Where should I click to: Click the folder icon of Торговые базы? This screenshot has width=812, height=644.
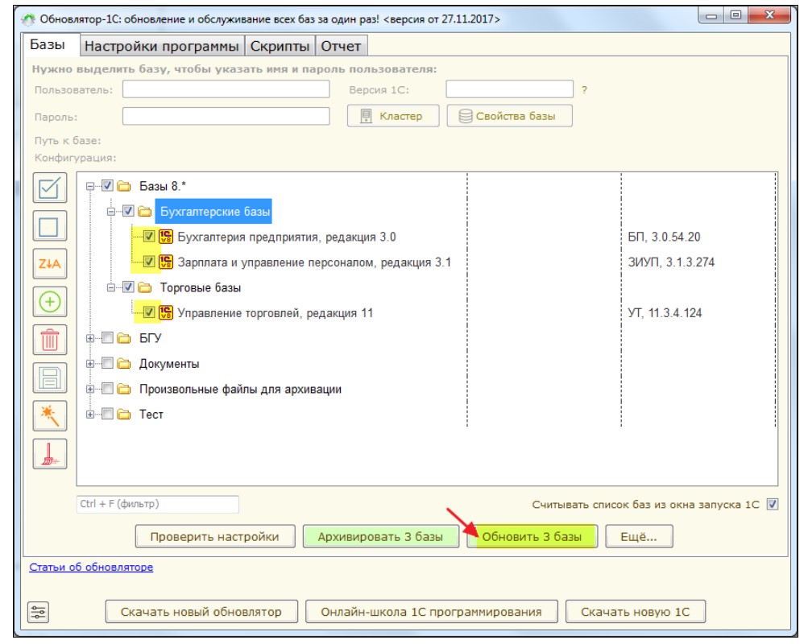click(144, 287)
